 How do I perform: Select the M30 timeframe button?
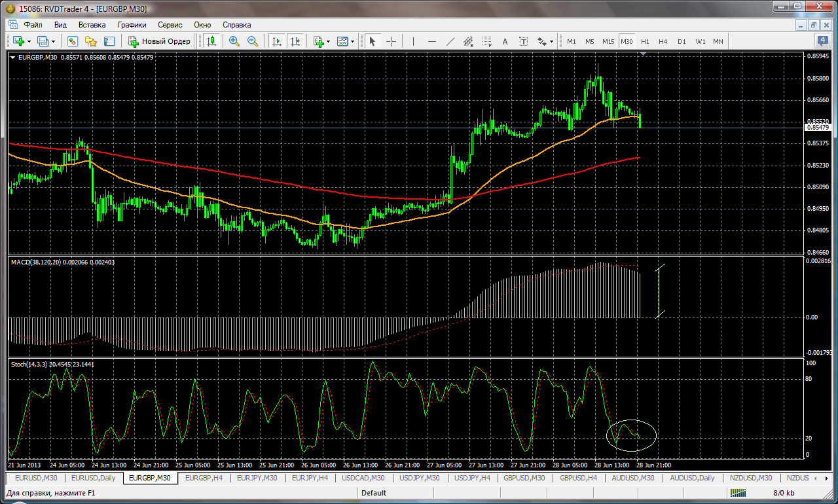[x=627, y=41]
